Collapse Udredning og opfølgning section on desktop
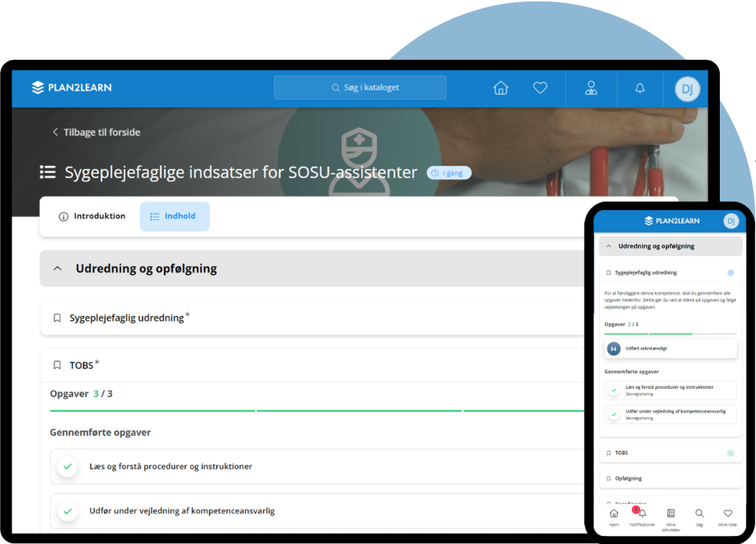This screenshot has height=544, width=756. (58, 269)
